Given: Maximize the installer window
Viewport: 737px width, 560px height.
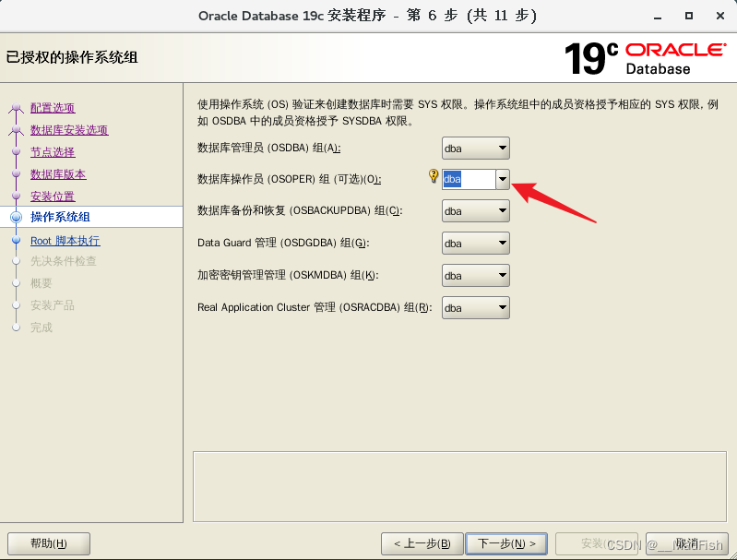Looking at the screenshot, I should click(x=689, y=16).
